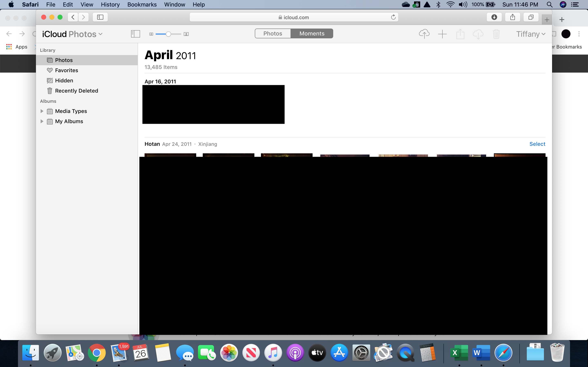The height and width of the screenshot is (367, 588).
Task: Open Recently Deleted in the sidebar
Action: [x=76, y=91]
